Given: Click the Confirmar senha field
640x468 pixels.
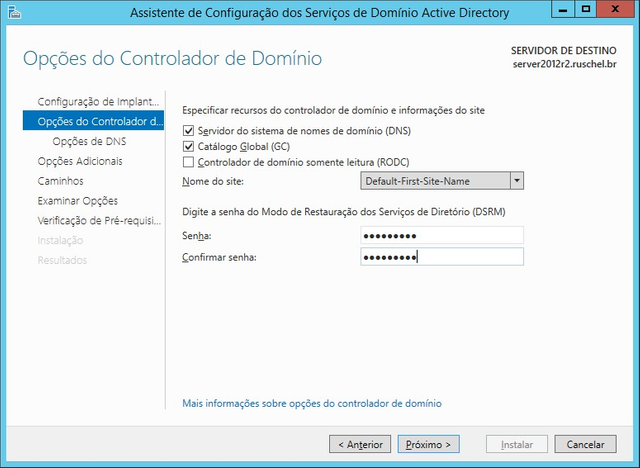Looking at the screenshot, I should (x=442, y=257).
